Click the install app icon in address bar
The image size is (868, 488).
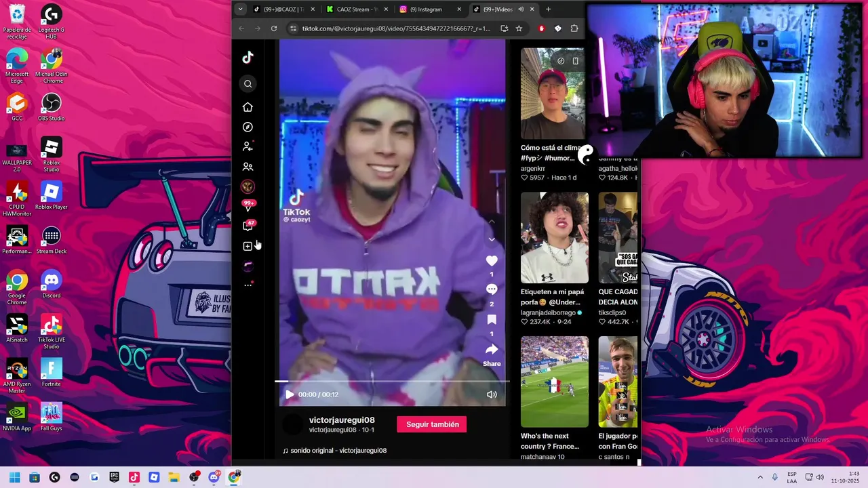pyautogui.click(x=504, y=28)
